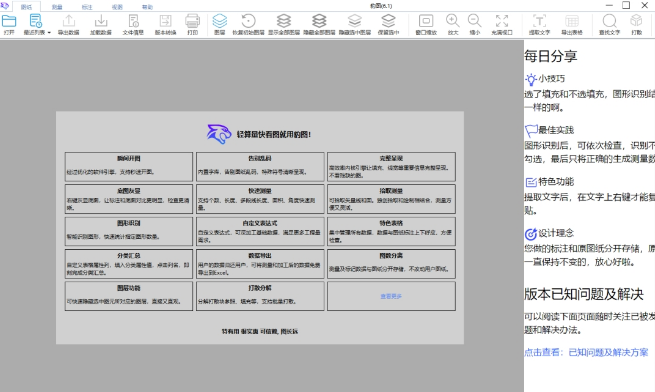Image resolution: width=655 pixels, height=392 pixels.
Task: Click the 加载数据 load data icon
Action: (x=101, y=21)
